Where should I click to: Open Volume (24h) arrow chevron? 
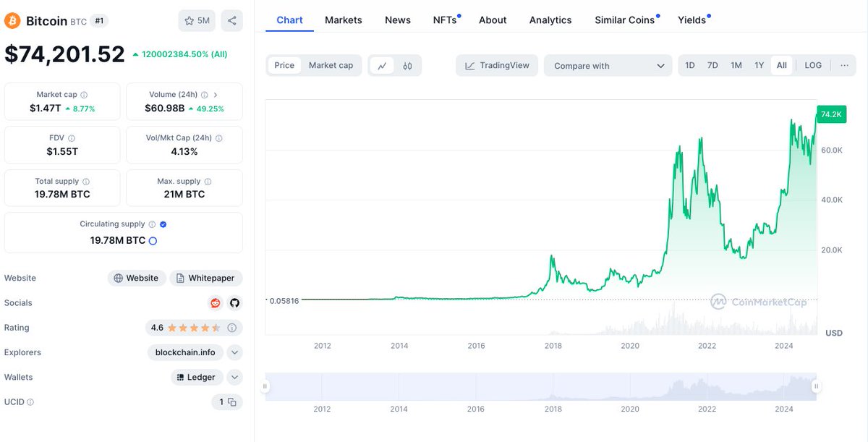216,95
